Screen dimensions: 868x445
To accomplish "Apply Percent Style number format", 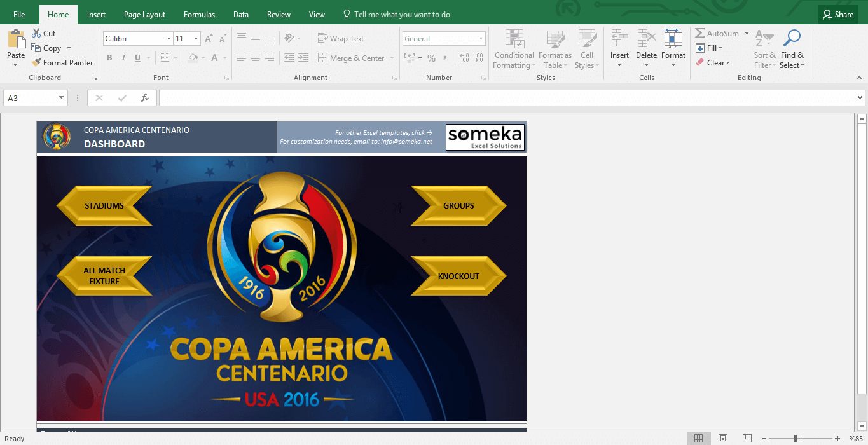I will 431,58.
